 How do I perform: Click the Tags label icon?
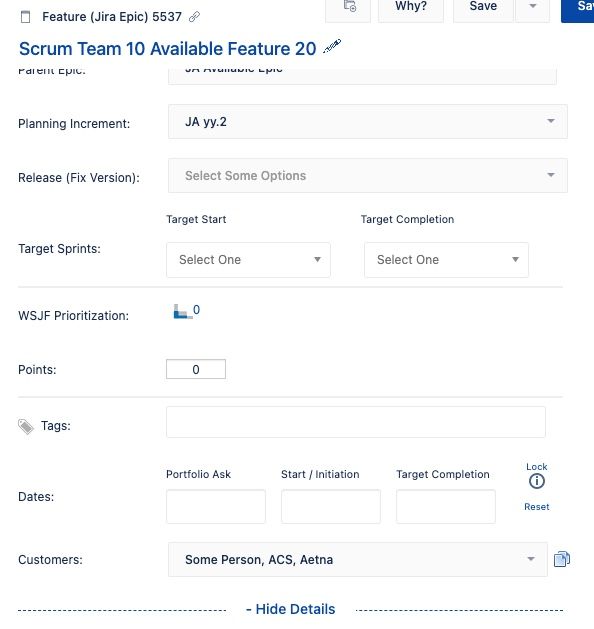click(x=26, y=426)
